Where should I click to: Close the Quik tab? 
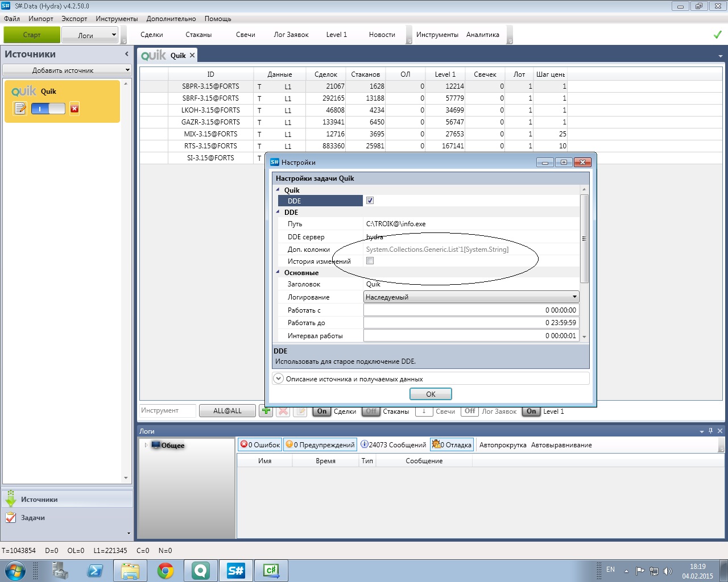click(192, 55)
